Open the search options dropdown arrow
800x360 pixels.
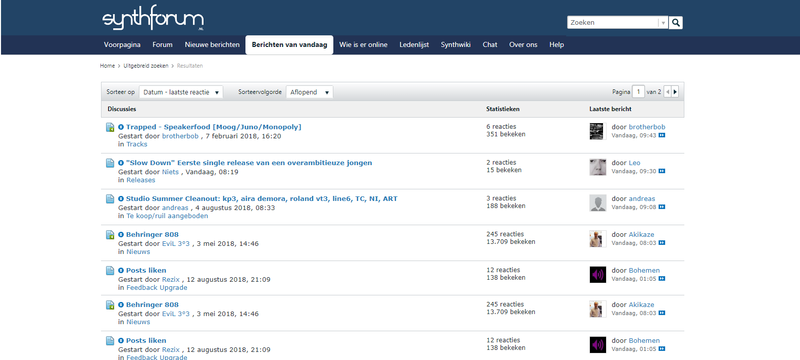pyautogui.click(x=663, y=22)
